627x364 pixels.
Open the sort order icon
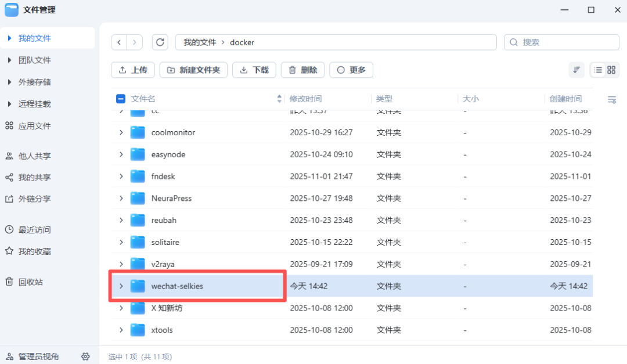[576, 70]
